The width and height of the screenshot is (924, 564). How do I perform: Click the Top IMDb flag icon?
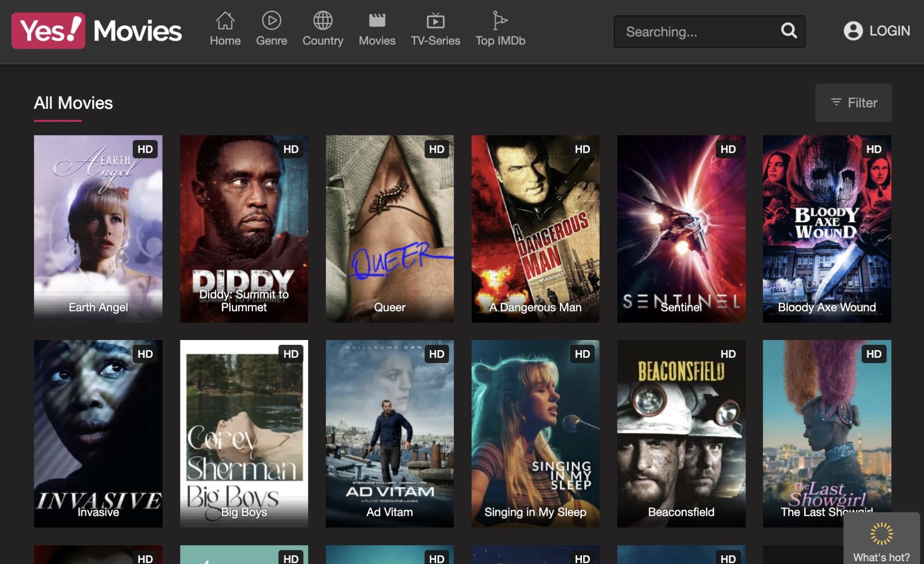click(x=500, y=21)
